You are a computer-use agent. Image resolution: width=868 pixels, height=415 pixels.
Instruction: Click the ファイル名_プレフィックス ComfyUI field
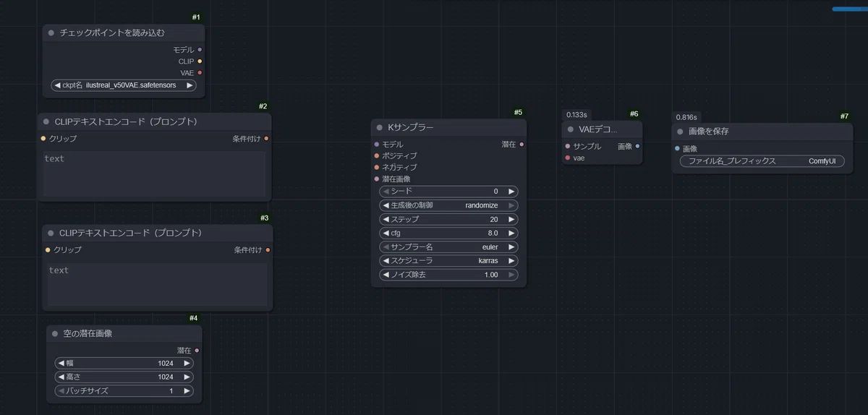[x=762, y=161]
